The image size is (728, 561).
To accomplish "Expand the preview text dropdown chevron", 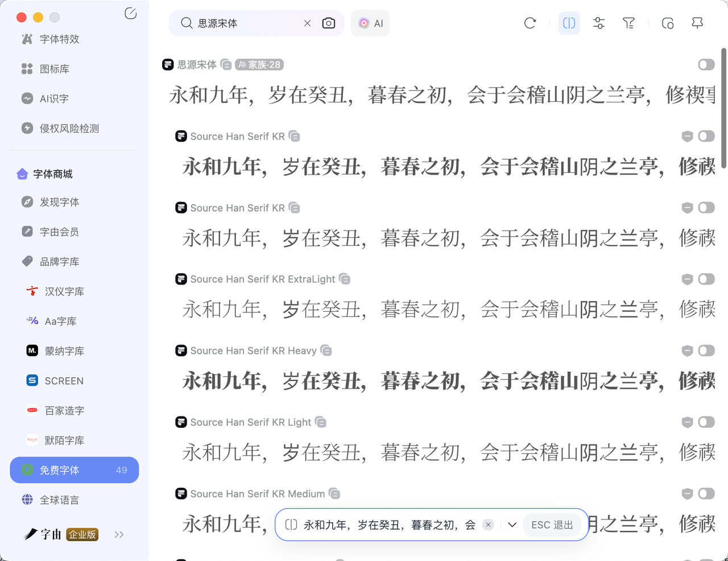I will (x=512, y=525).
